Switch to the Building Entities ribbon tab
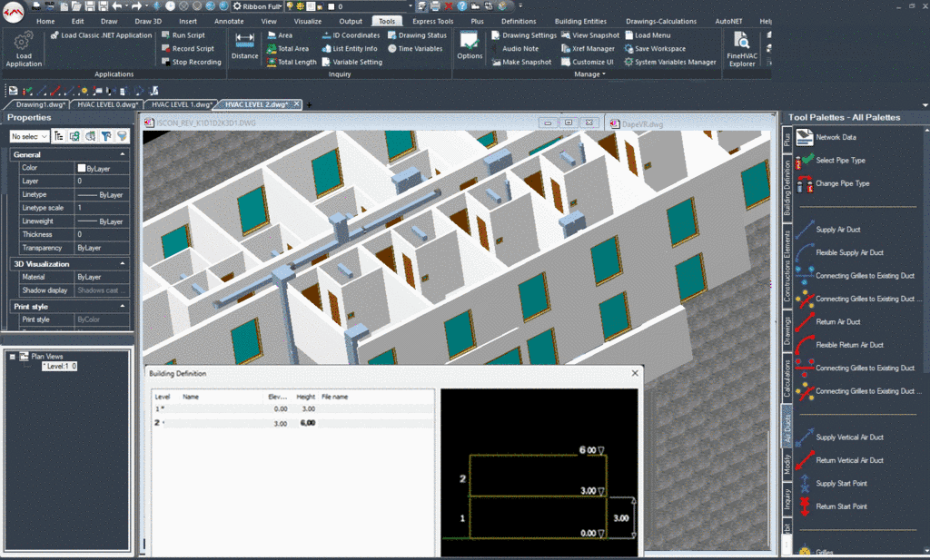The height and width of the screenshot is (560, 930). coord(579,21)
